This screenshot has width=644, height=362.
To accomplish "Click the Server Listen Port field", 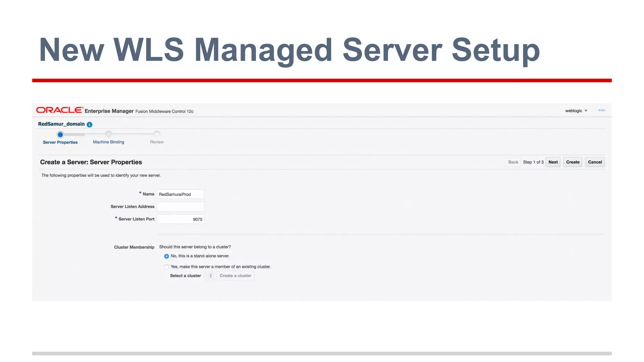I will [x=180, y=219].
